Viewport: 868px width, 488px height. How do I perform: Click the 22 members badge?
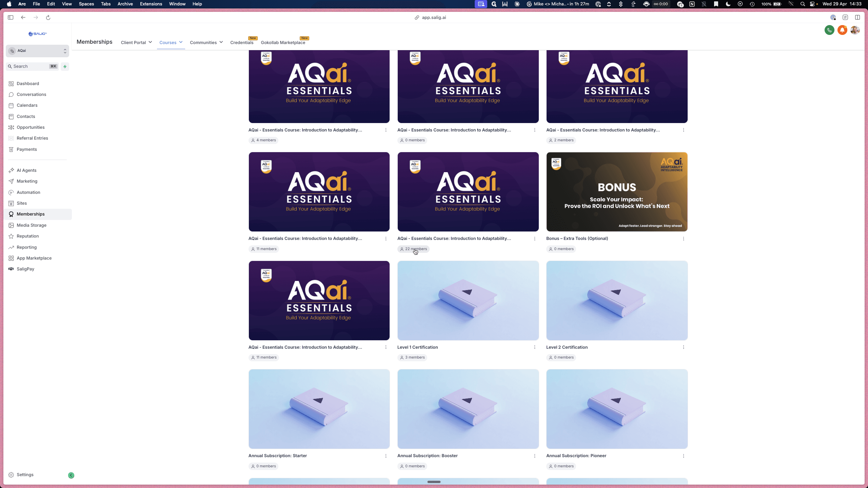click(413, 249)
